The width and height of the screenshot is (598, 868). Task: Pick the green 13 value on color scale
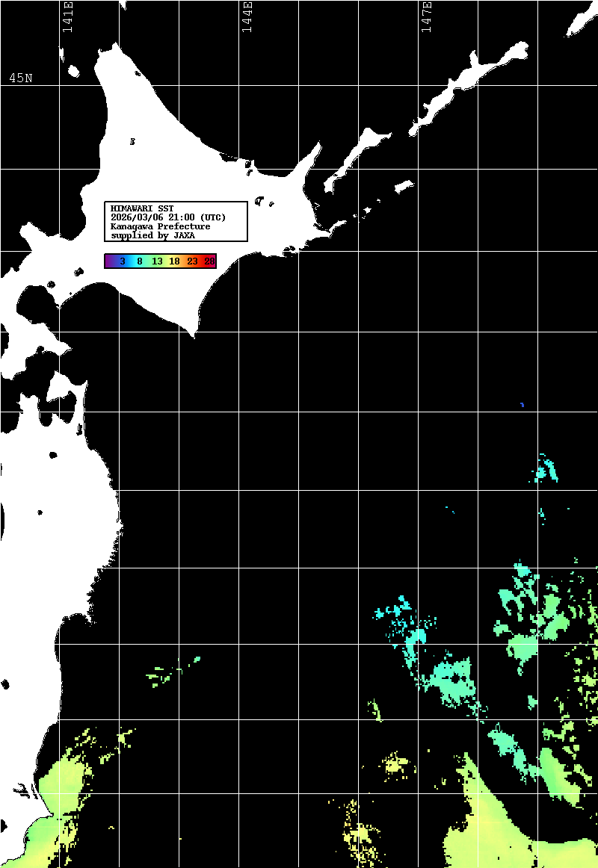[157, 261]
